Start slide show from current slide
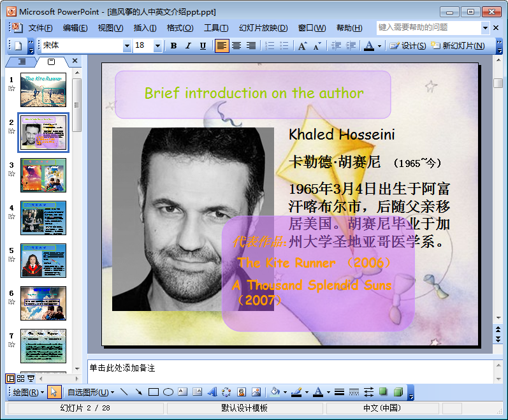Image resolution: width=508 pixels, height=420 pixels. pos(31,378)
